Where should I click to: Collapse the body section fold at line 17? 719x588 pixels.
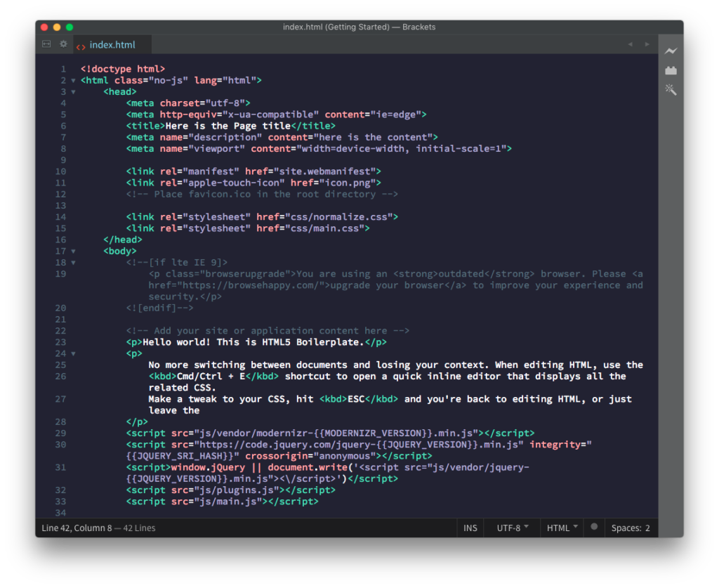click(73, 251)
